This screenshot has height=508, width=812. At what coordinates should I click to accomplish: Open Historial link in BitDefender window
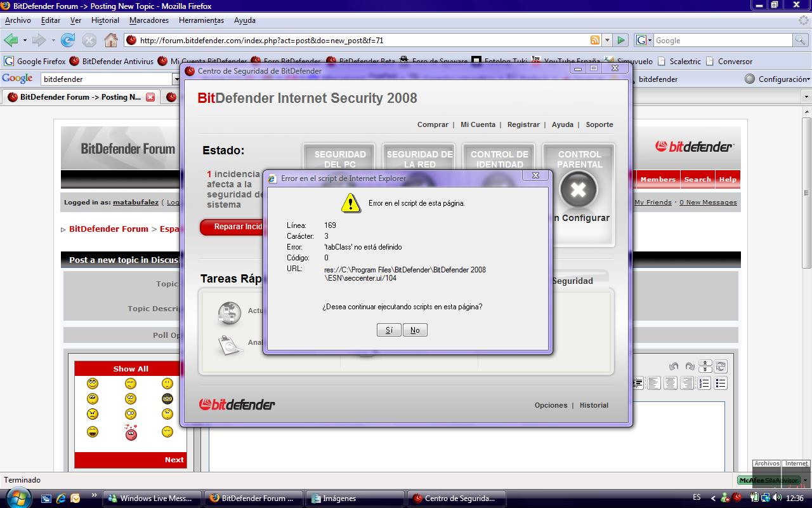594,405
